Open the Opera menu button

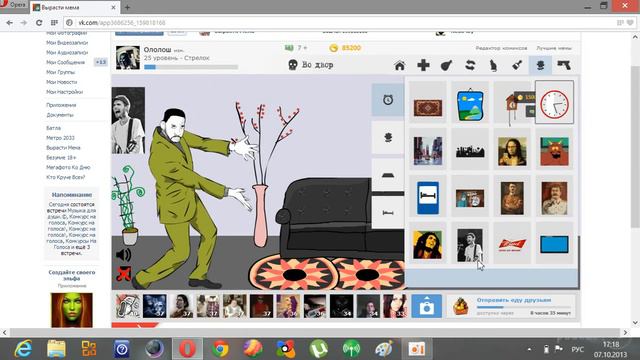click(x=13, y=5)
